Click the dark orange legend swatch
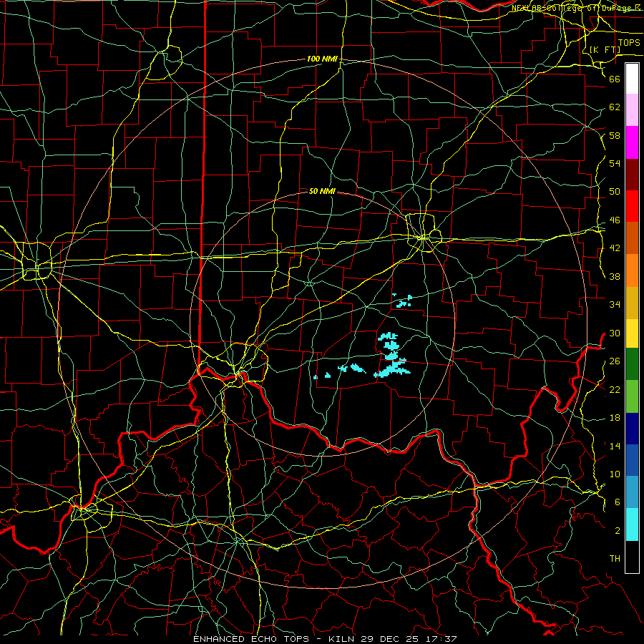The image size is (644, 644). (x=632, y=238)
